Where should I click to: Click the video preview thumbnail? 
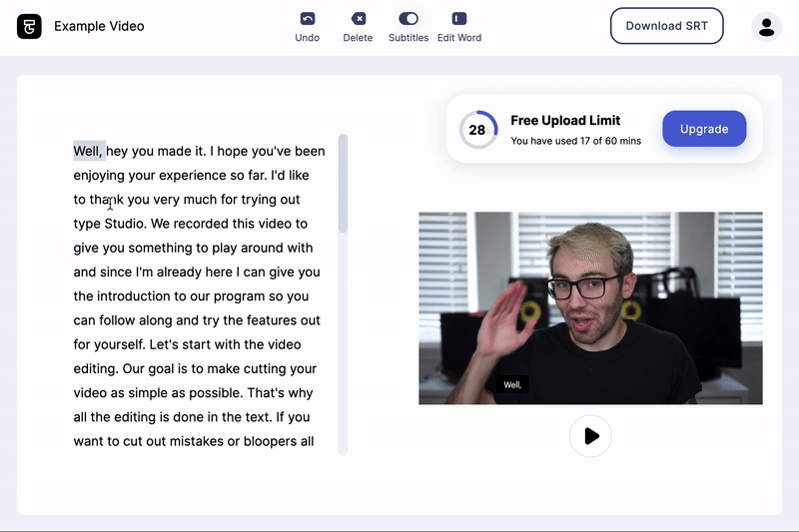(x=590, y=308)
